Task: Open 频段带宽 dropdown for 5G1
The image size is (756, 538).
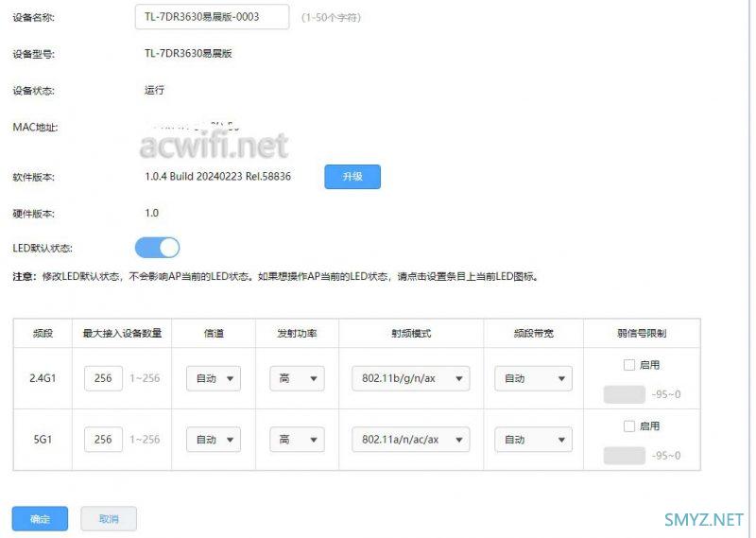Action: [x=533, y=440]
